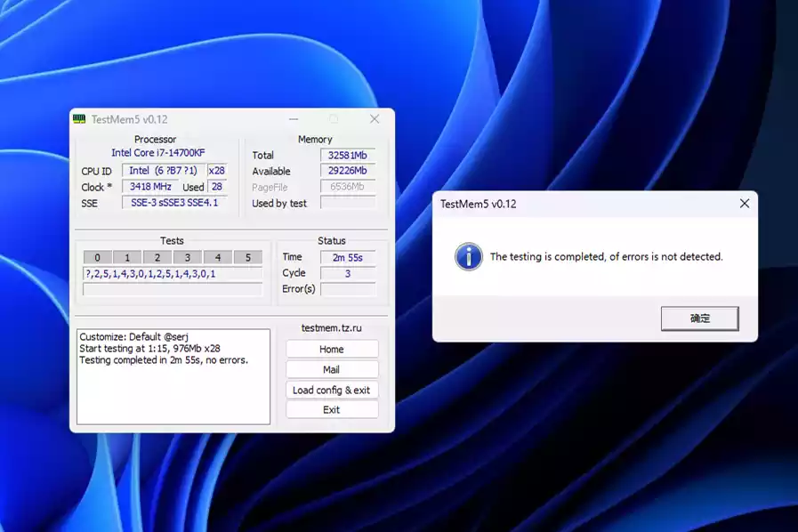Click the empty Used by test field
The image size is (798, 532).
tap(348, 203)
